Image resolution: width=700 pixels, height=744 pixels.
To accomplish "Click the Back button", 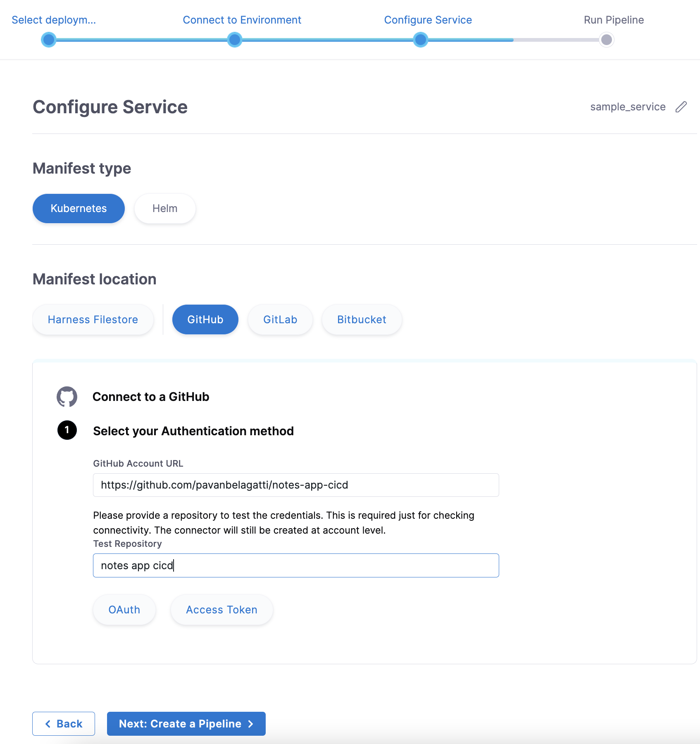I will point(63,724).
